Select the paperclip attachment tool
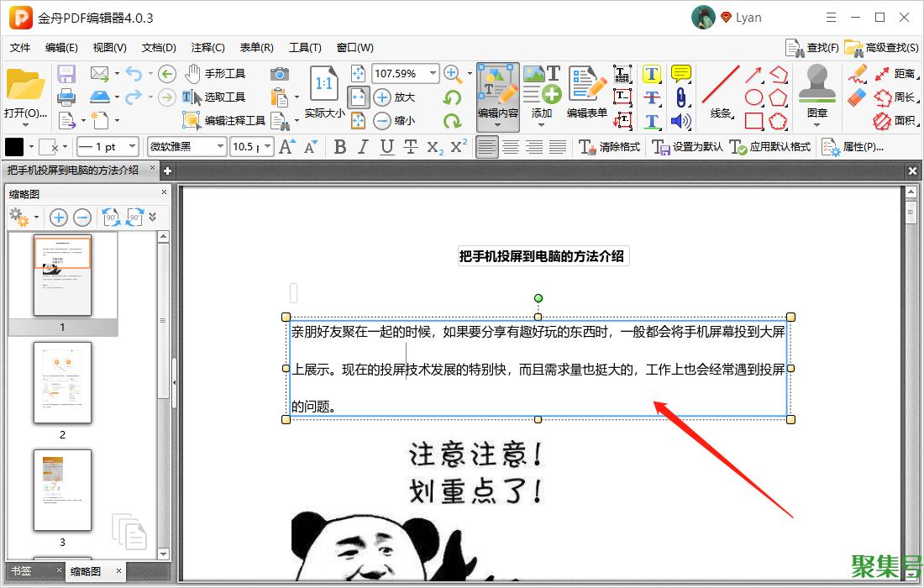924x588 pixels. 680,97
